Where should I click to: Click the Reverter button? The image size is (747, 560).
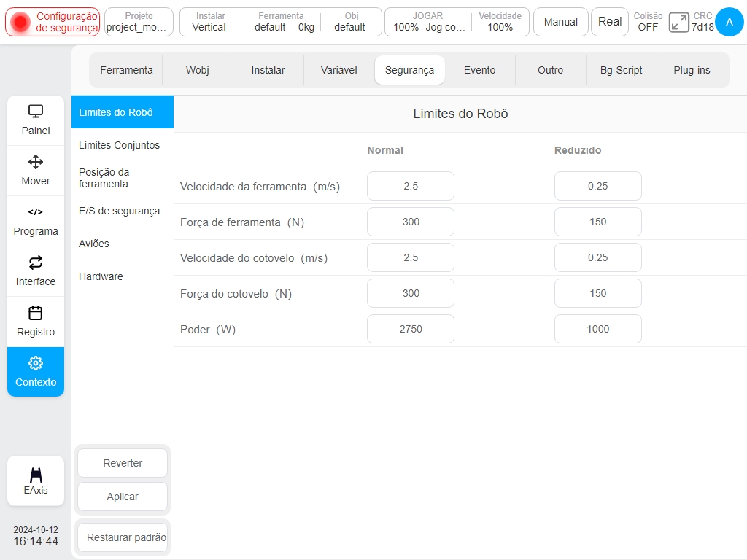coord(123,463)
